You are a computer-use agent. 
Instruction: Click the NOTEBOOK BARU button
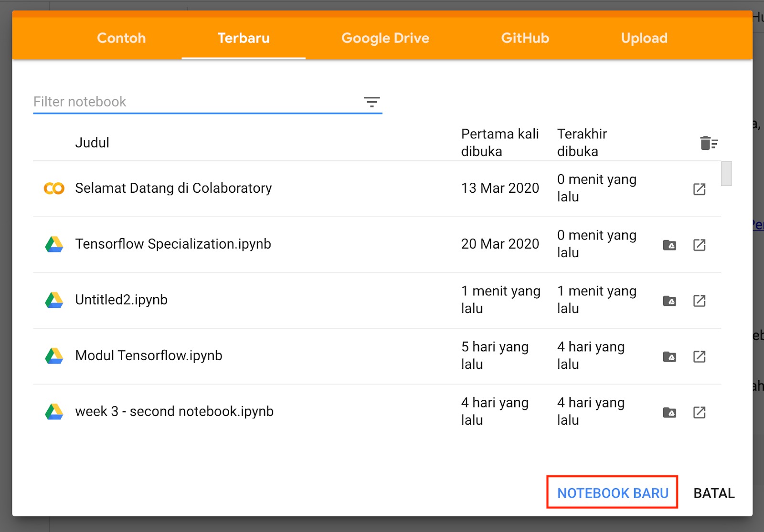tap(613, 492)
